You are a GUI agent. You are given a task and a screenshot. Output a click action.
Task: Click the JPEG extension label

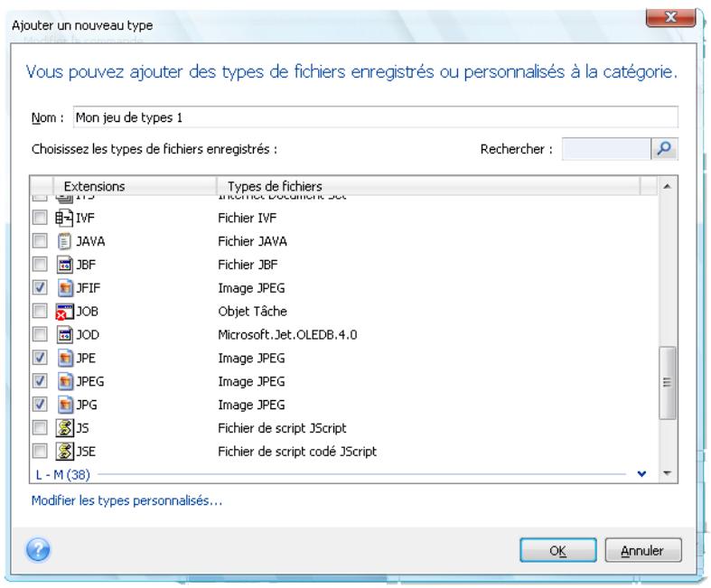pyautogui.click(x=90, y=381)
